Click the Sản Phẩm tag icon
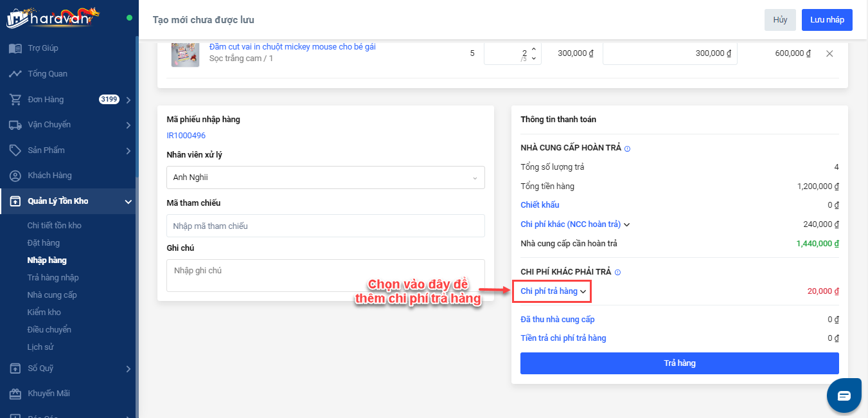The height and width of the screenshot is (418, 868). [15, 150]
